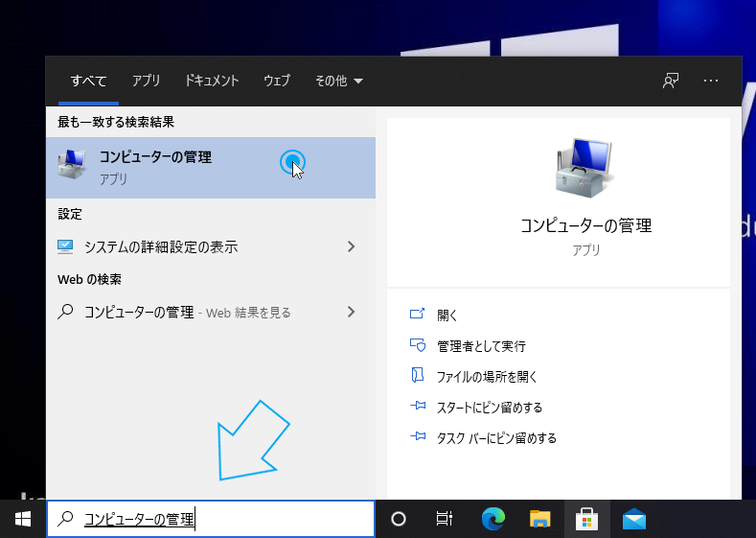The image size is (756, 538).
Task: Open Microsoft Store from the taskbar
Action: pyautogui.click(x=586, y=519)
